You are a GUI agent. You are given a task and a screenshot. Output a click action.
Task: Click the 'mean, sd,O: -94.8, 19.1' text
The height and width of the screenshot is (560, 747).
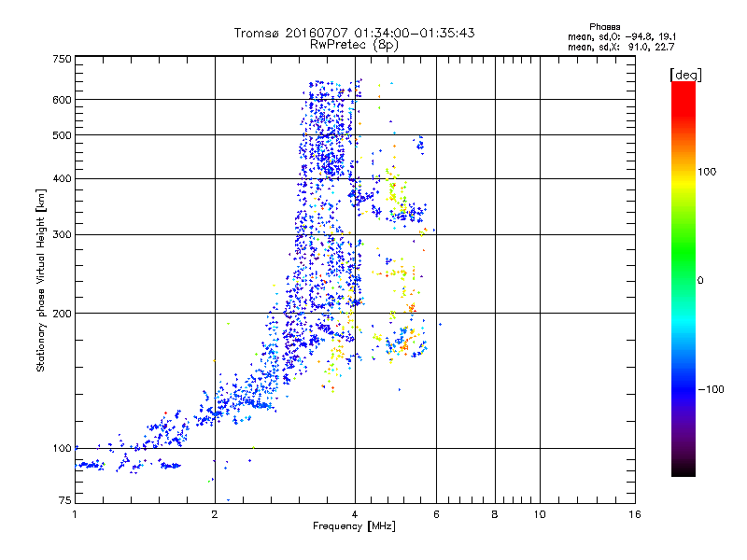pyautogui.click(x=622, y=36)
